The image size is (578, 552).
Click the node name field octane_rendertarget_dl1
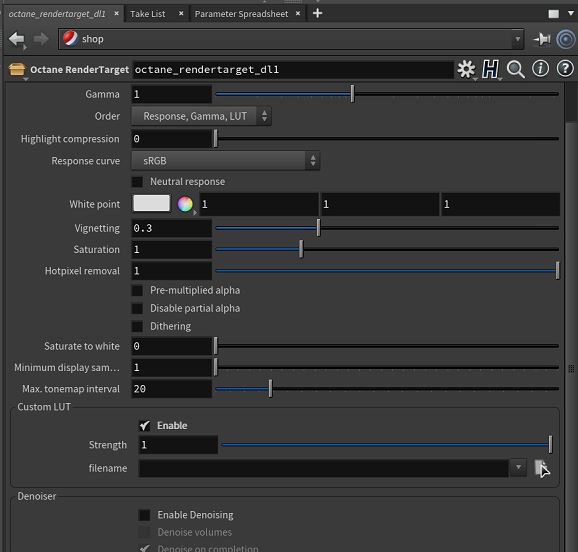[293, 69]
